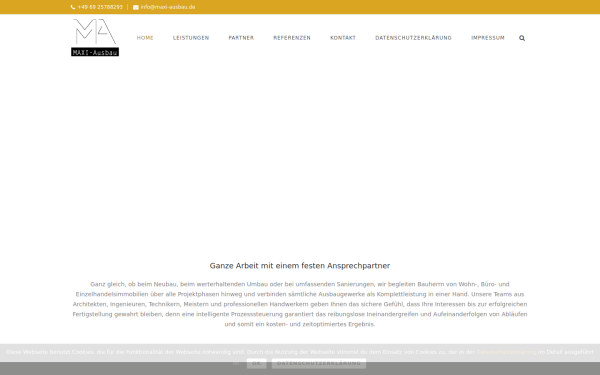Open the Referenzen menu item

pyautogui.click(x=292, y=38)
